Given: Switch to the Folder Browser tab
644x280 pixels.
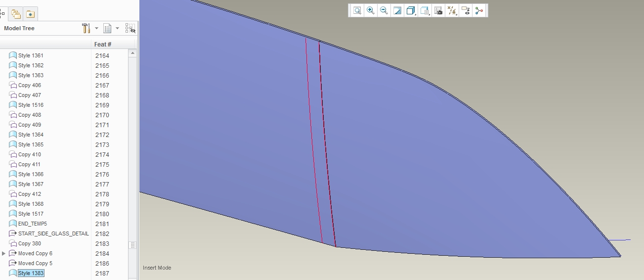Looking at the screenshot, I should [x=16, y=14].
